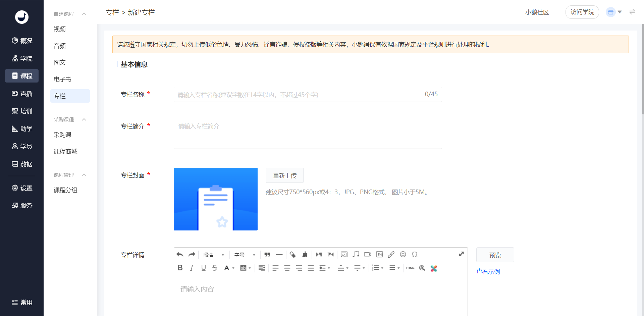This screenshot has height=316, width=644.
Task: Insert a video with the camera icon
Action: coord(368,255)
